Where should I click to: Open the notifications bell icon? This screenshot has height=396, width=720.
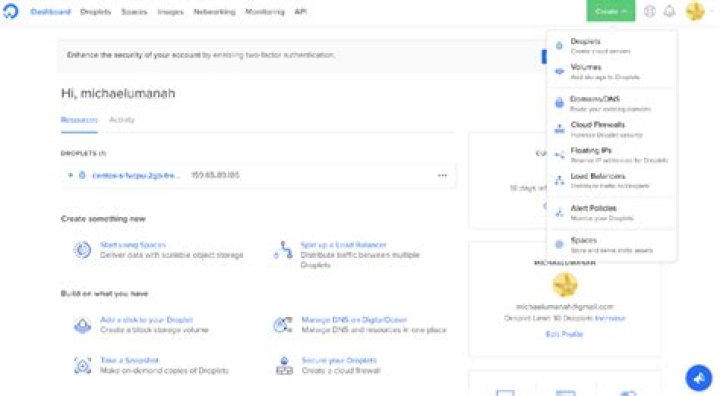coord(669,11)
